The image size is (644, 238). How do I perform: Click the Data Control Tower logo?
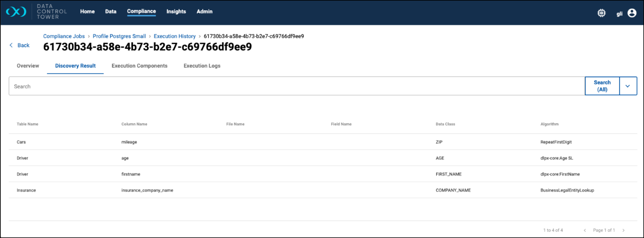pos(16,12)
